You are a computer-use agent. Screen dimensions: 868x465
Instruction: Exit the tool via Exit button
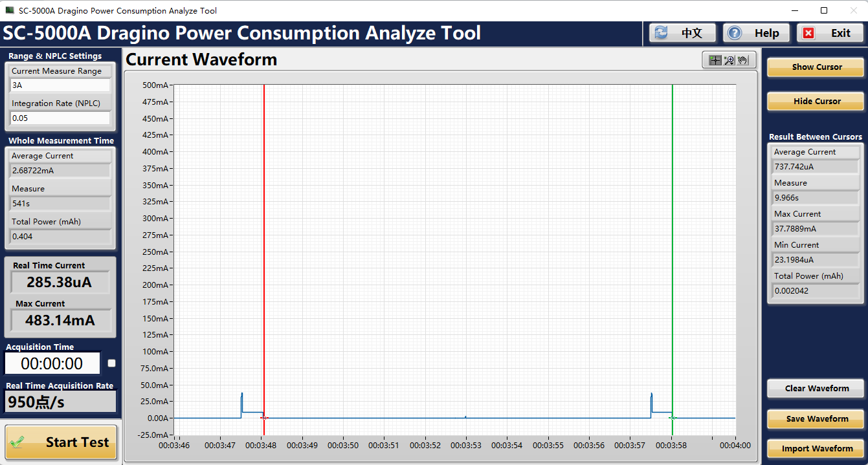pos(830,33)
